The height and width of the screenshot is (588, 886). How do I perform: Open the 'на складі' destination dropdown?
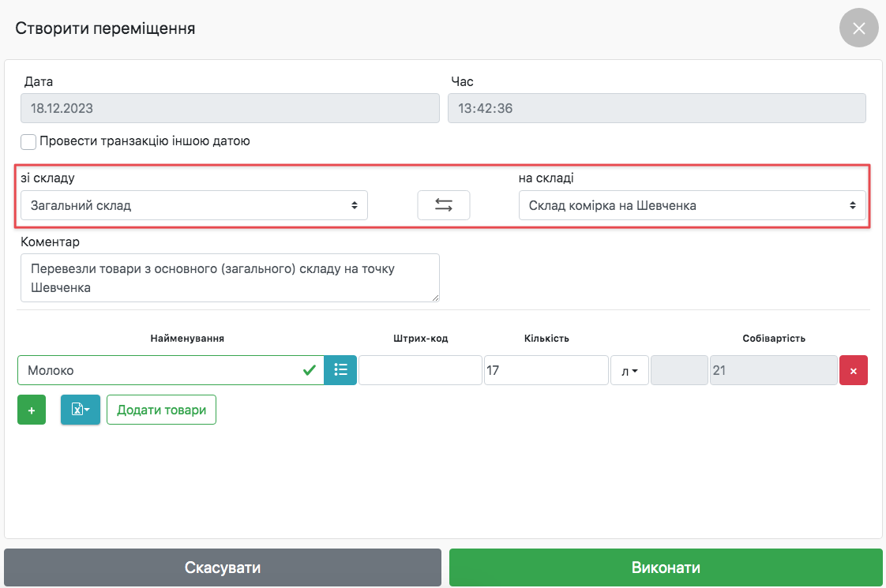tap(692, 205)
